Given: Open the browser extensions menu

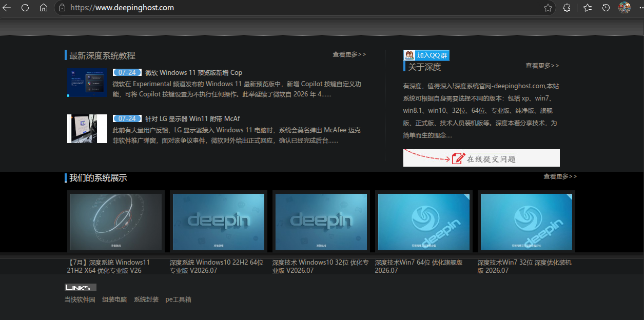Looking at the screenshot, I should pyautogui.click(x=567, y=8).
